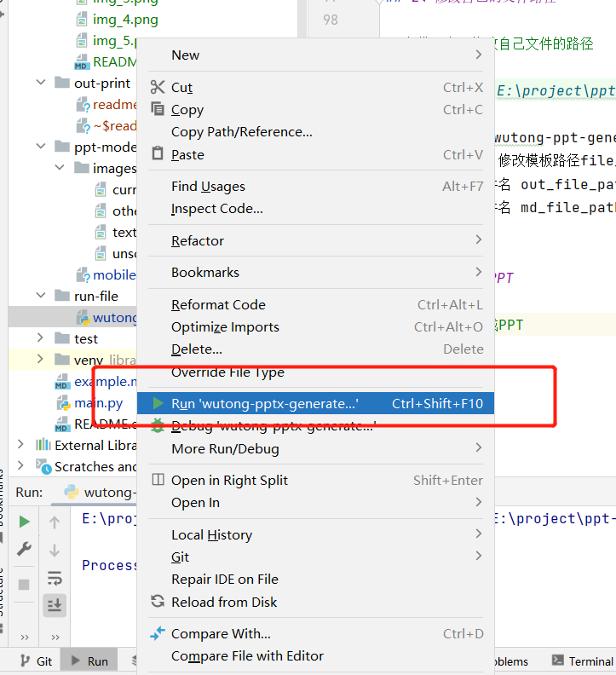Toggle scroll to end icon in the Run panel
The image size is (616, 675).
tap(55, 605)
